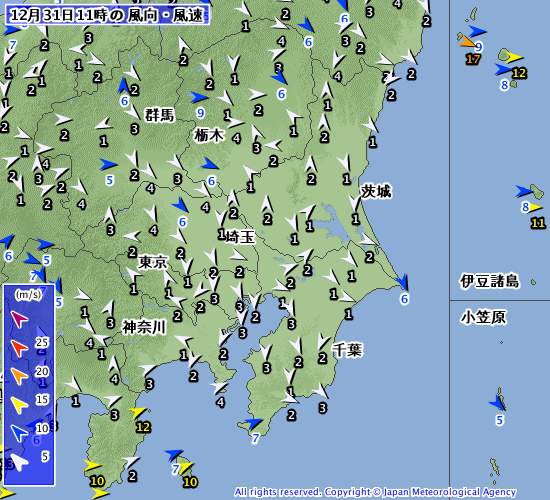Viewport: 550px width, 500px height.
Task: Click the blue legend arrow beside 10
Action: click(19, 433)
